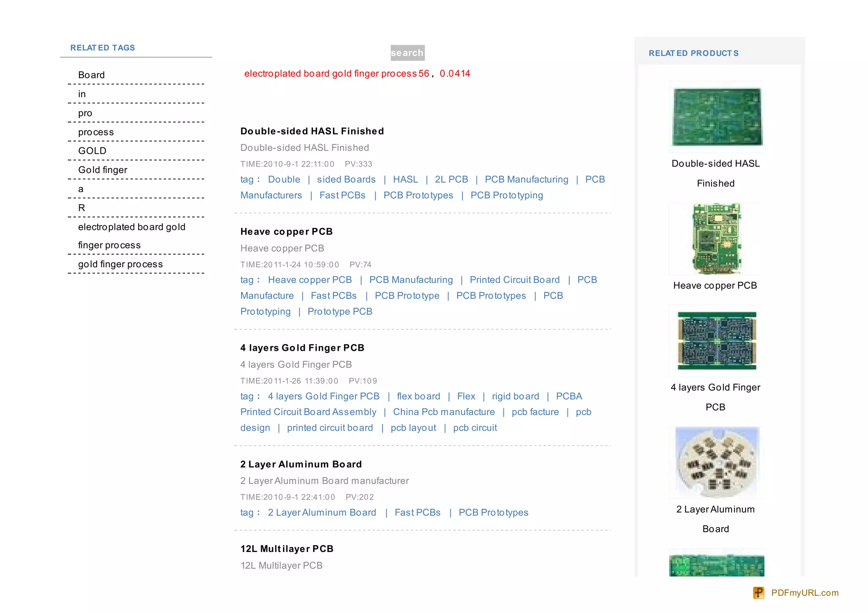
Task: Open the Heave copper PCB result heading
Action: 287,232
